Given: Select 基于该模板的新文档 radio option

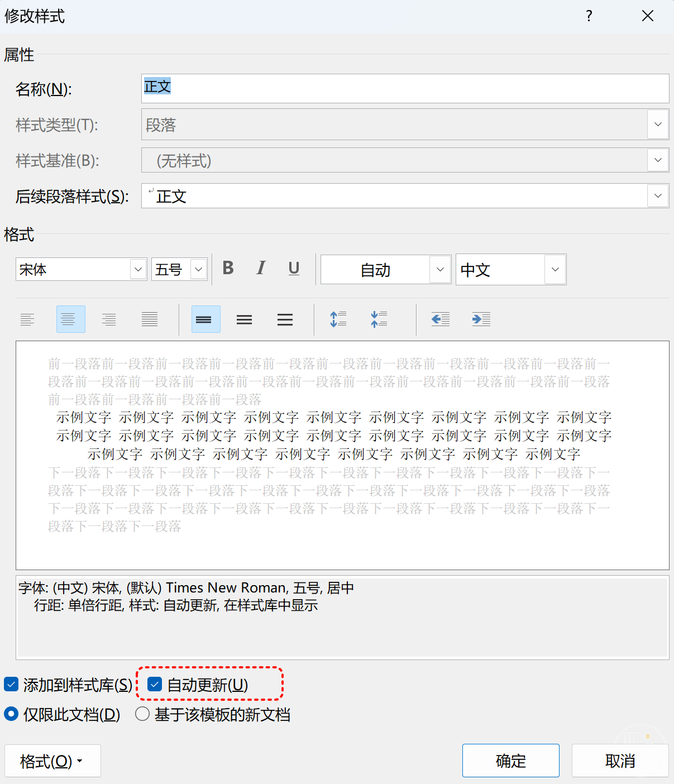Looking at the screenshot, I should (x=143, y=714).
